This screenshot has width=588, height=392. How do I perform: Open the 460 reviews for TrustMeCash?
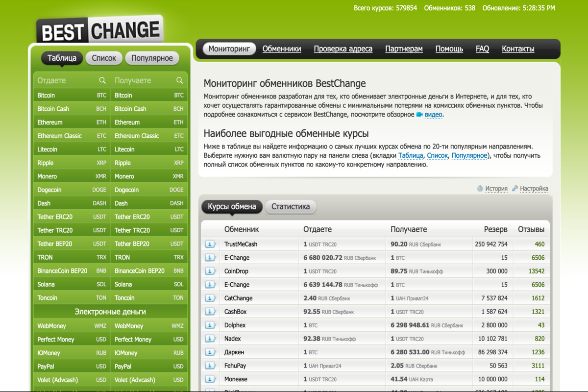539,244
